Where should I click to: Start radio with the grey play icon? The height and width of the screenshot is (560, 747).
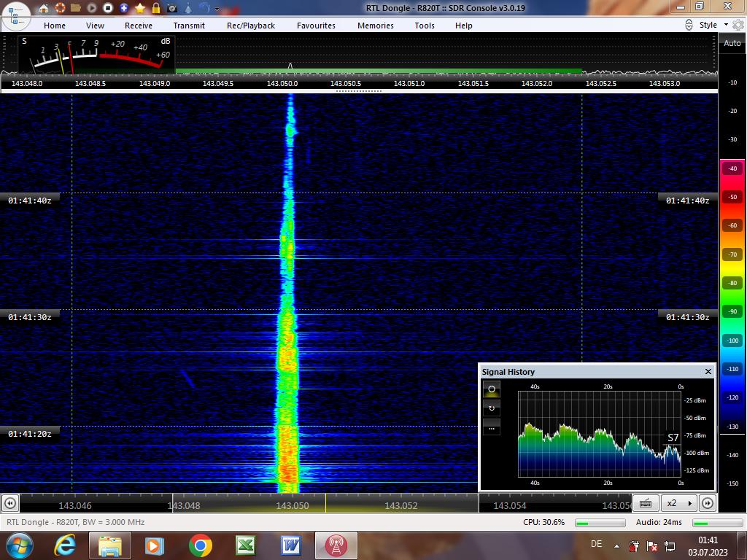point(91,7)
